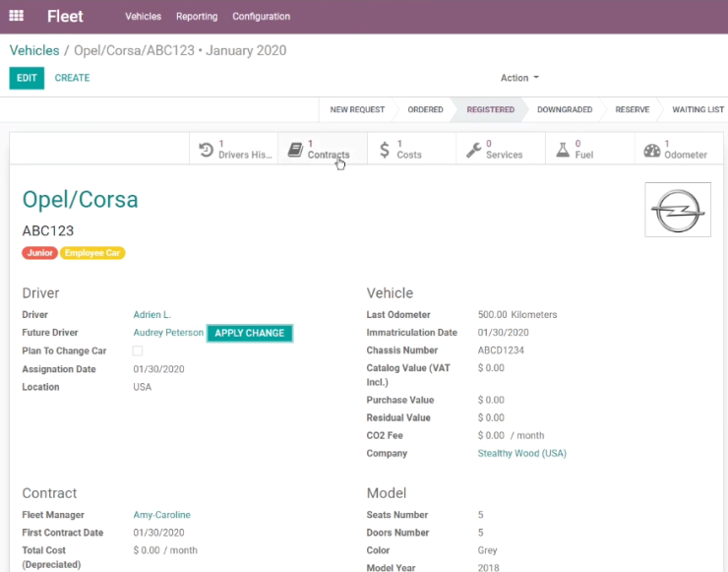Click the Total Cost value $0.00 / month
Image resolution: width=728 pixels, height=572 pixels.
point(165,550)
